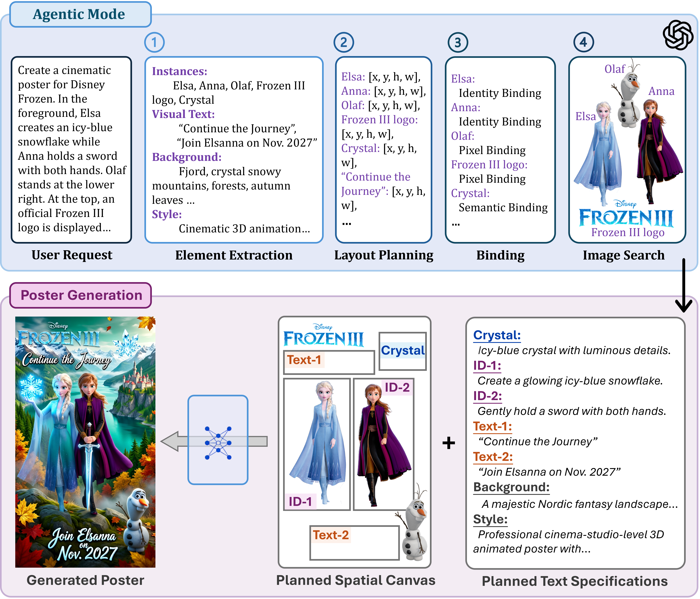
Task: Click the Text-1 placeholder box
Action: click(329, 362)
